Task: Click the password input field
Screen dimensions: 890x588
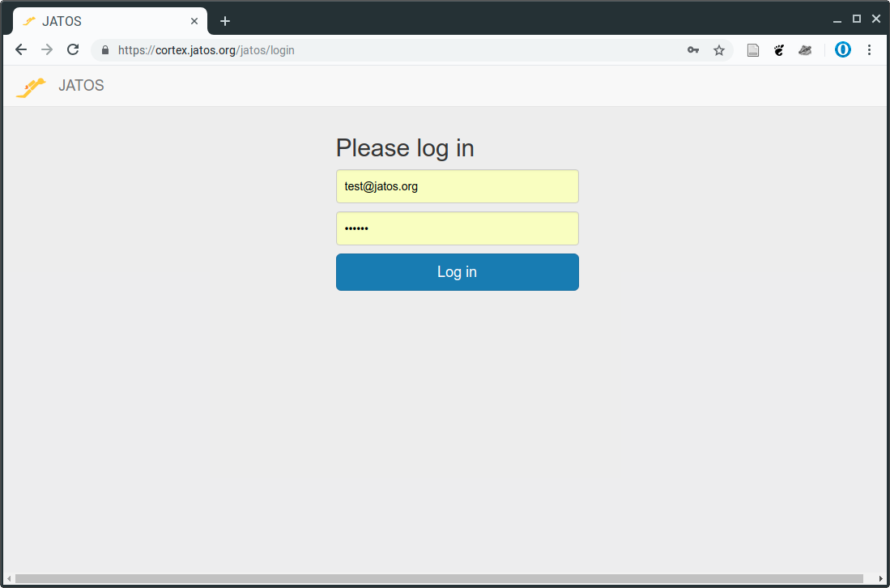Action: (x=458, y=228)
